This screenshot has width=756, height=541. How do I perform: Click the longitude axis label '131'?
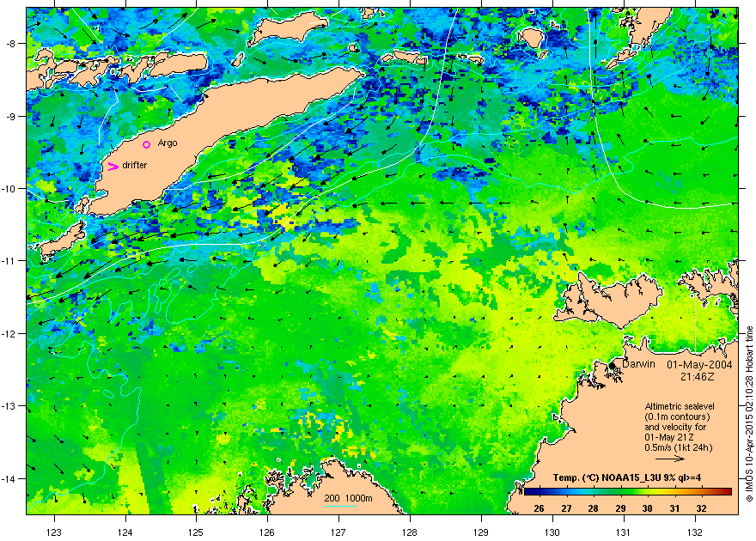(624, 532)
